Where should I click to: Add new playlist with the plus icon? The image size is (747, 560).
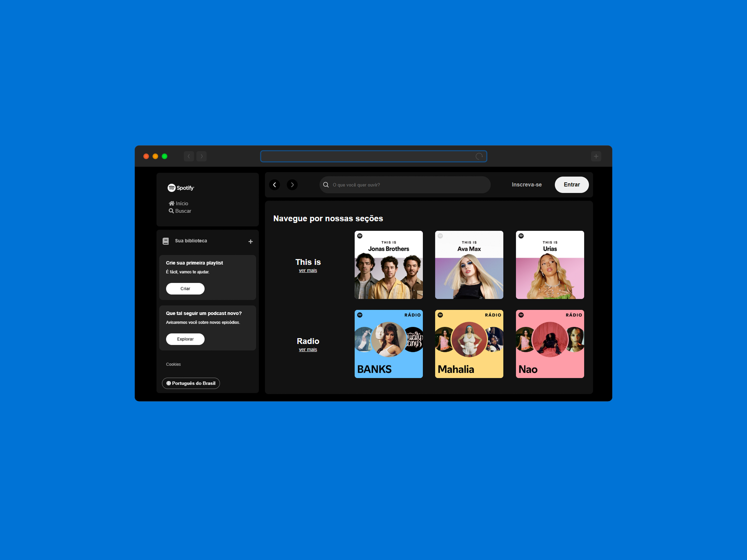(250, 241)
